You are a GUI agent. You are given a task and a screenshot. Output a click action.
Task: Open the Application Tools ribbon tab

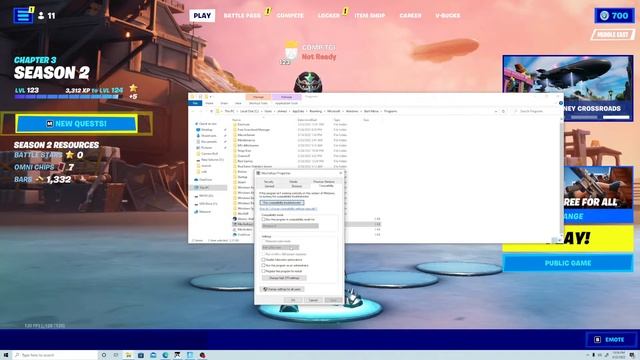pos(287,103)
